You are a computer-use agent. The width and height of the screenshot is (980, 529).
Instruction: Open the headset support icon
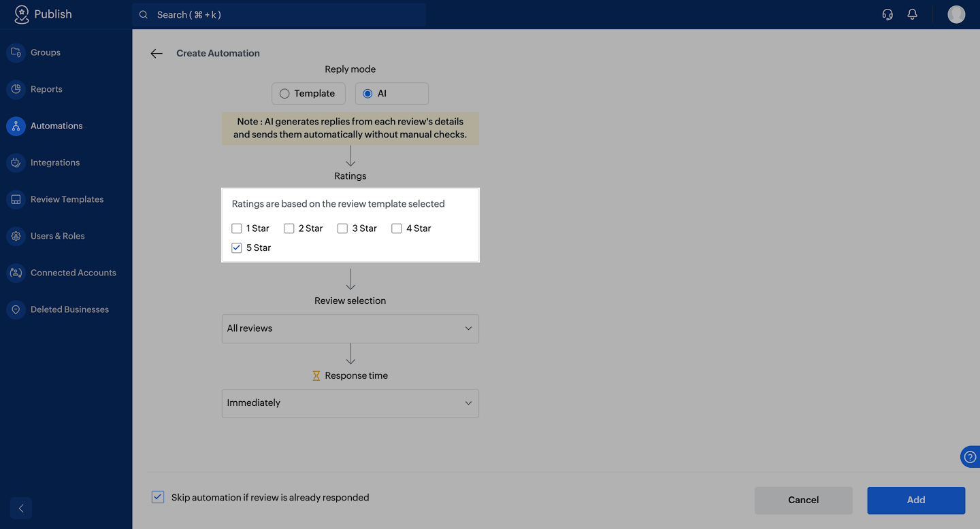887,14
